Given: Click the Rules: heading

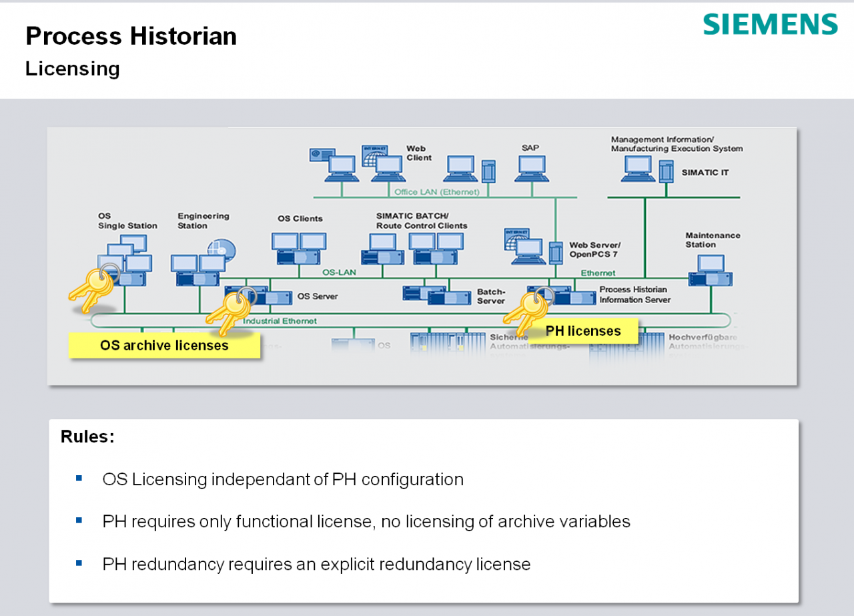Looking at the screenshot, I should (87, 437).
